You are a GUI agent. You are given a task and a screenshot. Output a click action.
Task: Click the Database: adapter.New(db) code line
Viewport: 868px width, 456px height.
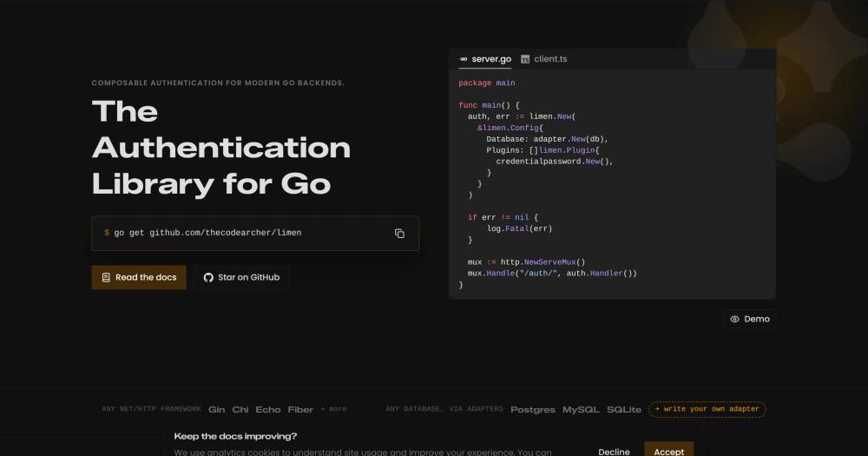pos(548,139)
